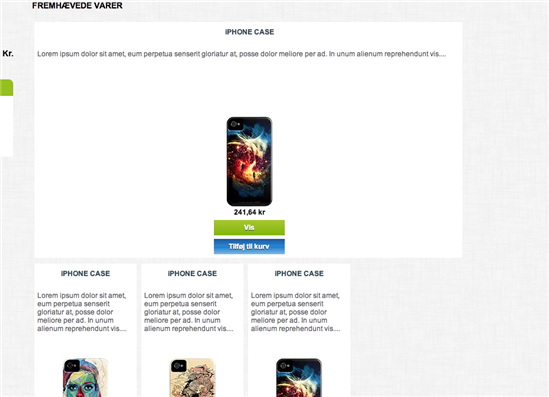Click the 241,64 kr price label
549x397 pixels.
[x=249, y=212]
